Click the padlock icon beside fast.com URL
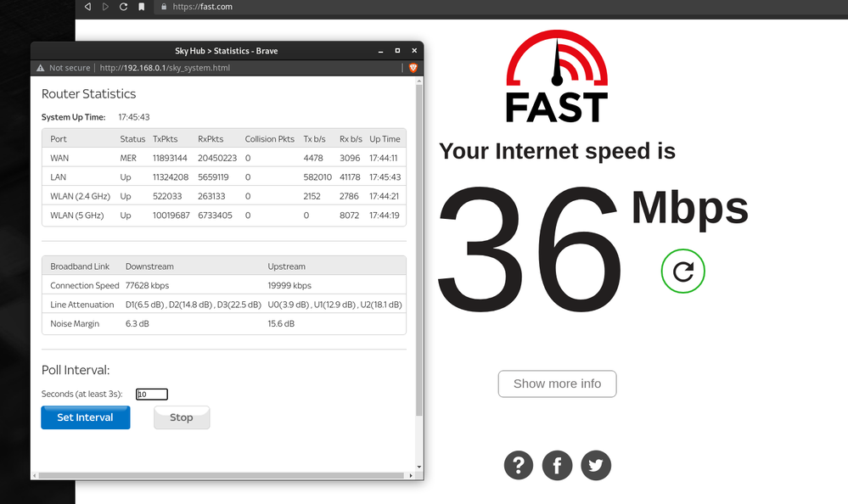The height and width of the screenshot is (504, 848). 164,7
